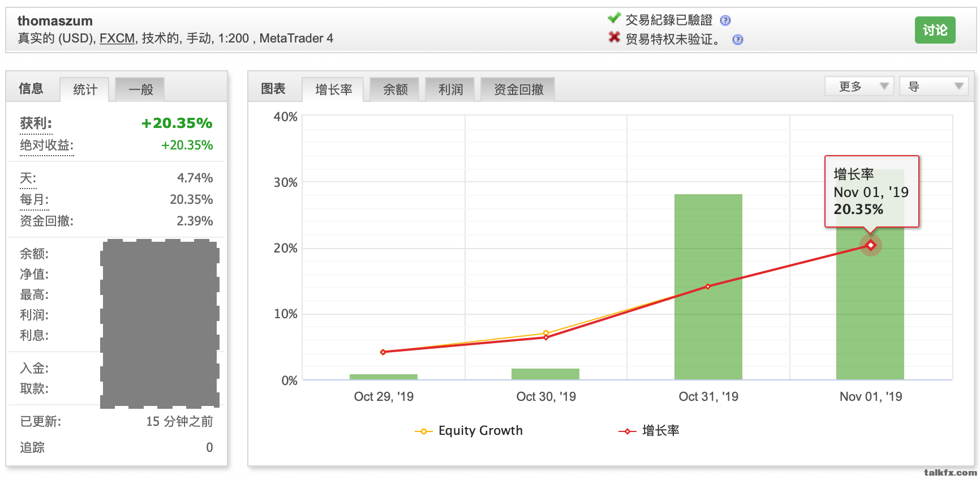Click the Oct 30 green bar
980x479 pixels.
click(x=545, y=374)
